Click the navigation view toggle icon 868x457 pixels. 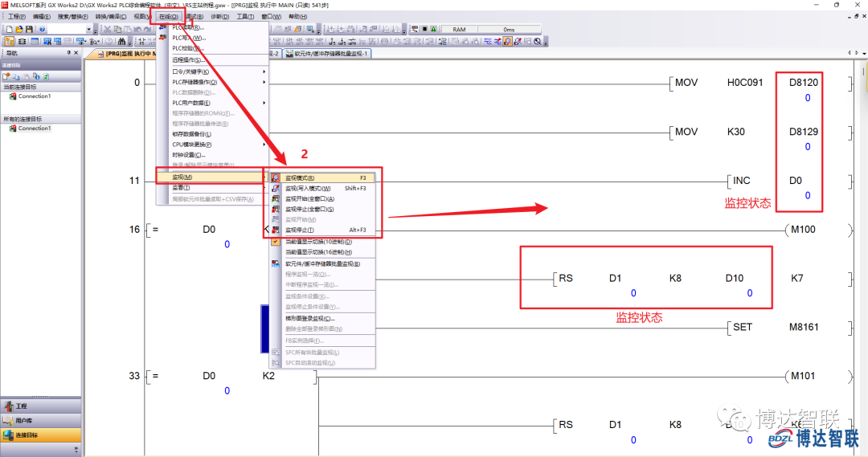(x=10, y=42)
